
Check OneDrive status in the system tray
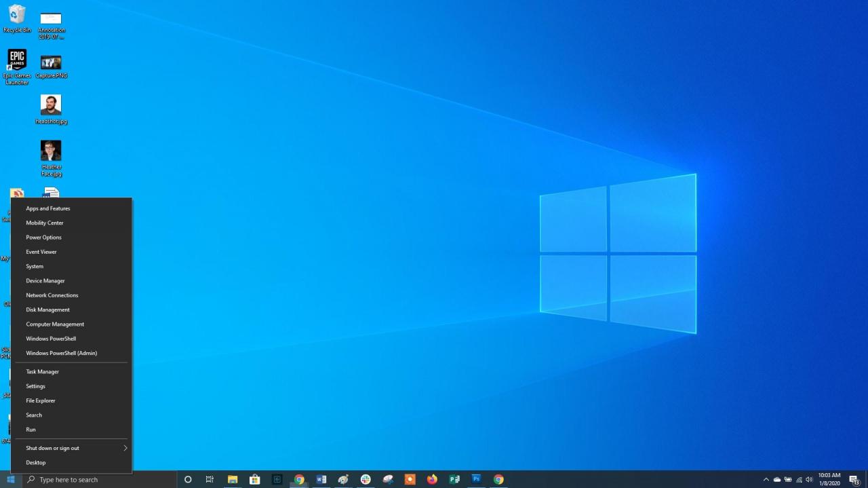[777, 479]
